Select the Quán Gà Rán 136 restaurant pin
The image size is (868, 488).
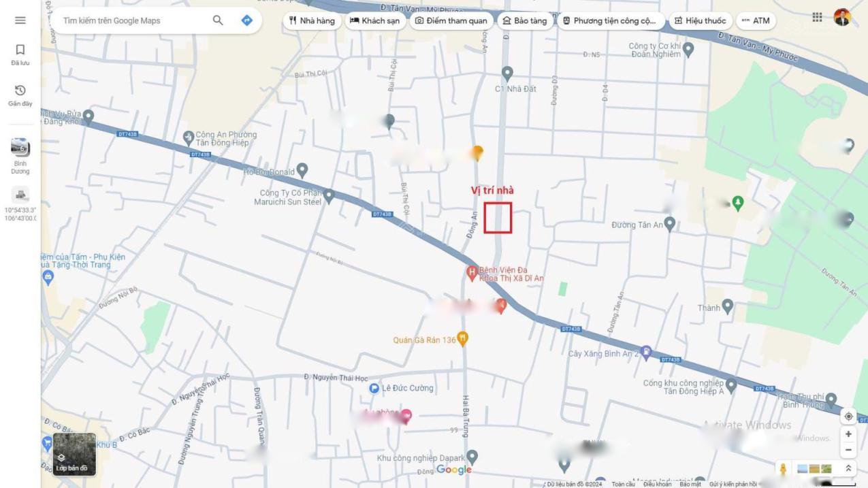coord(463,338)
